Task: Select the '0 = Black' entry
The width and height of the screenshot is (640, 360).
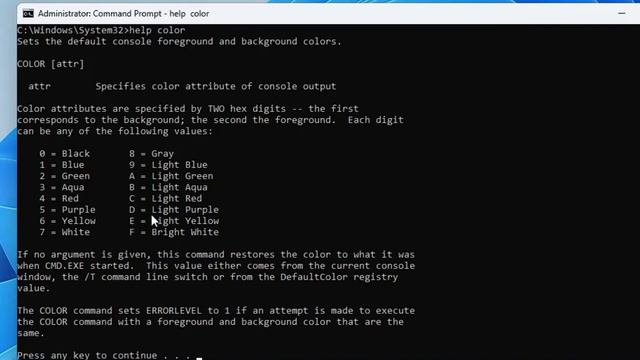Action: pyautogui.click(x=64, y=154)
